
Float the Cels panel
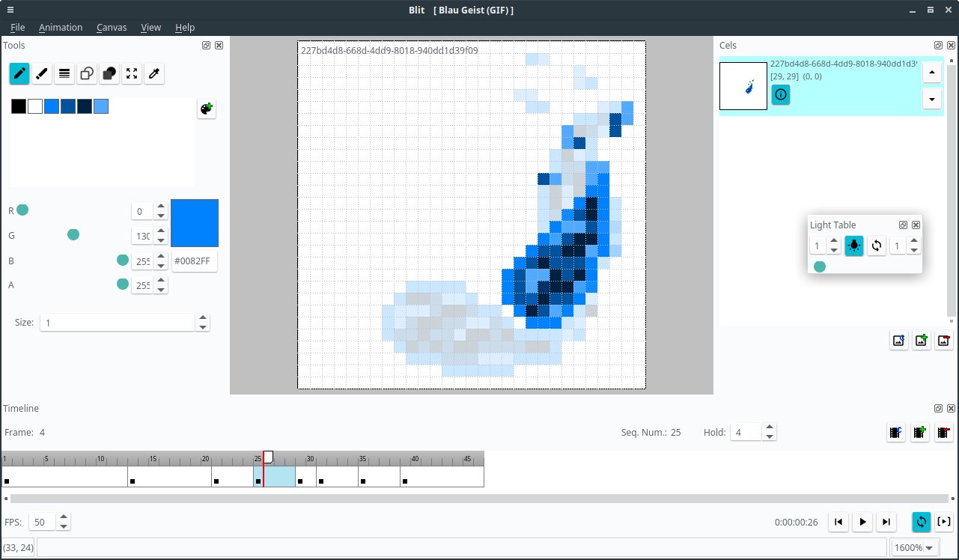pyautogui.click(x=939, y=46)
